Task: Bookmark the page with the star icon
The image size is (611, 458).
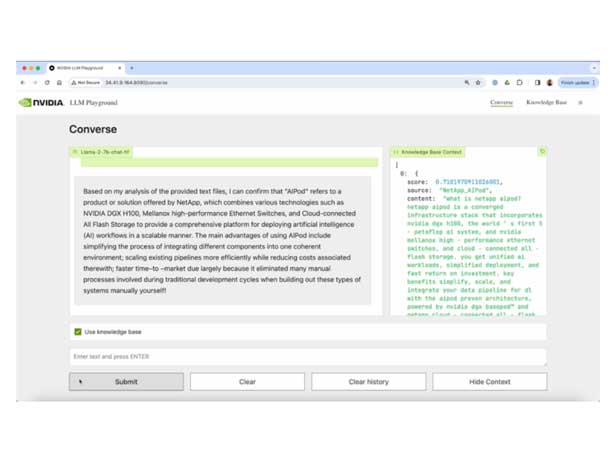Action: [x=479, y=82]
